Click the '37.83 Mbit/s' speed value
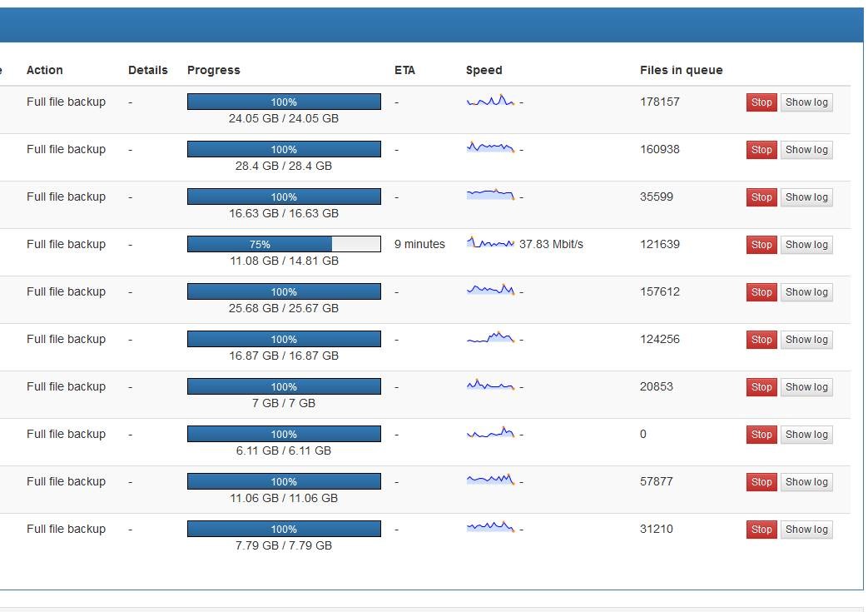The width and height of the screenshot is (868, 612). pyautogui.click(x=552, y=244)
